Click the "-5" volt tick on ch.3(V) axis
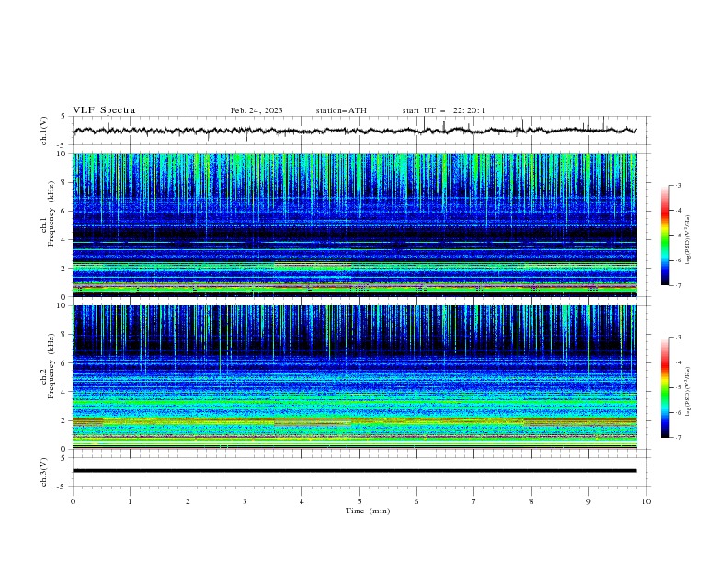Screen dimensions: 728x563 (63, 487)
